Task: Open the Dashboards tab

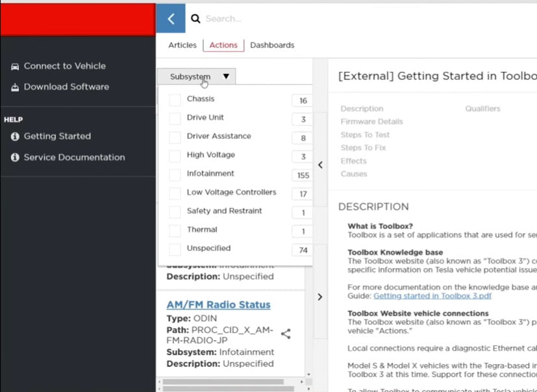Action: [x=272, y=45]
